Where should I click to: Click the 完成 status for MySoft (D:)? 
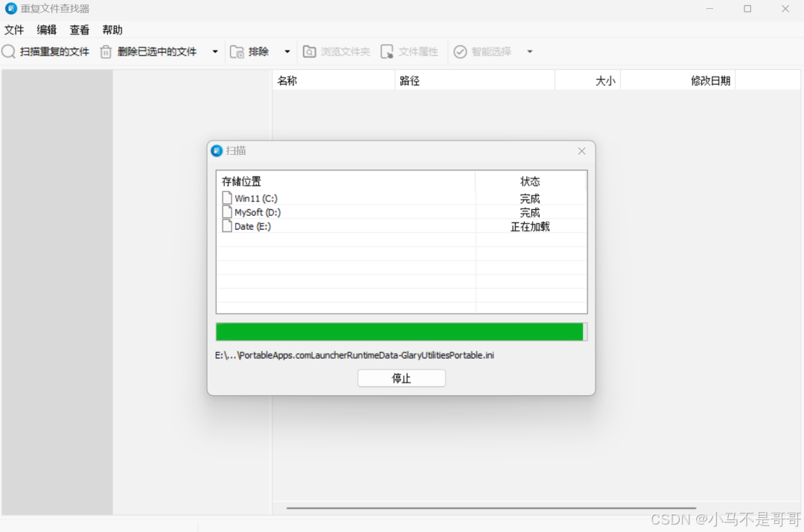(x=530, y=212)
